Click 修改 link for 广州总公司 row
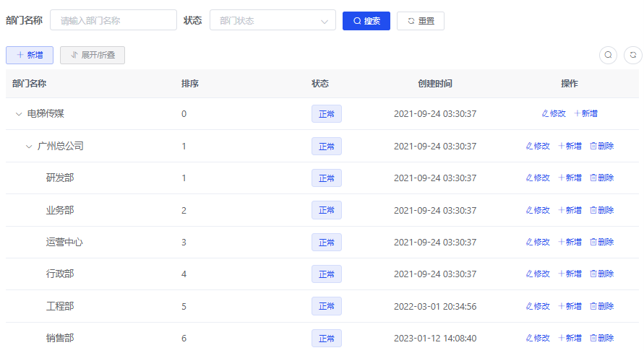 [538, 147]
